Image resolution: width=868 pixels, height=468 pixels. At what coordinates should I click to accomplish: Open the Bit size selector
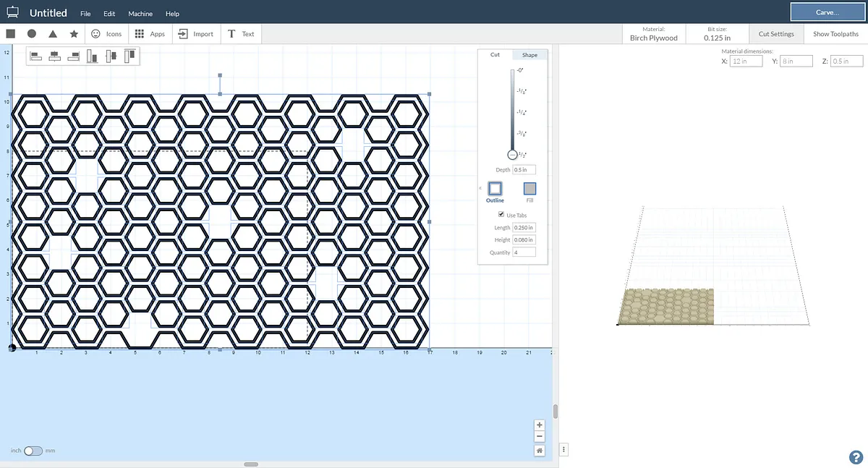click(718, 34)
